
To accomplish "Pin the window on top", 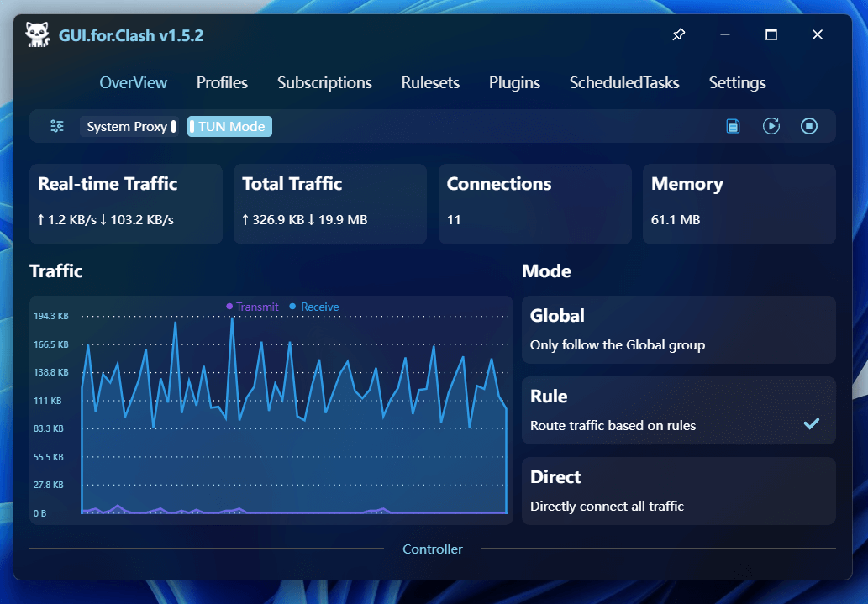I will [679, 34].
